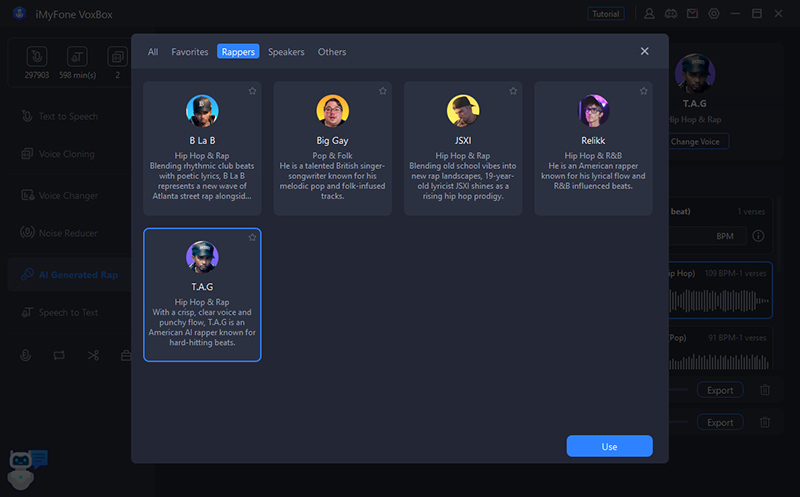
Task: Click the scissors cut icon in sidebar
Action: (93, 355)
